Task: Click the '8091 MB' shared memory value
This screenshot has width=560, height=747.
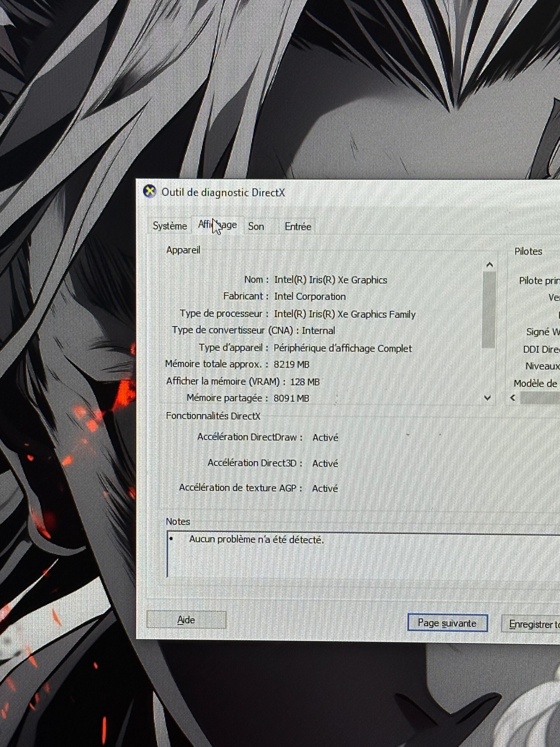Action: pyautogui.click(x=291, y=399)
